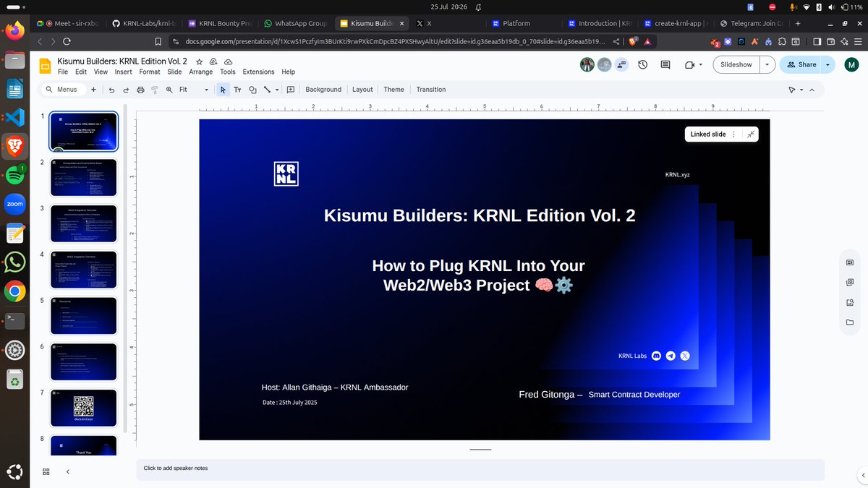Open the comment history speech bubble icon
This screenshot has height=488, width=868.
coord(665,65)
